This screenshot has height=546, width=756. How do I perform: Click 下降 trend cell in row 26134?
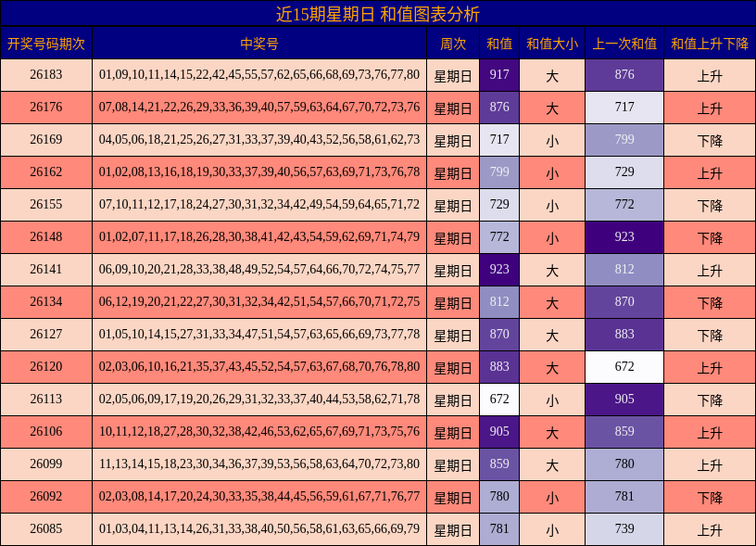pyautogui.click(x=710, y=302)
